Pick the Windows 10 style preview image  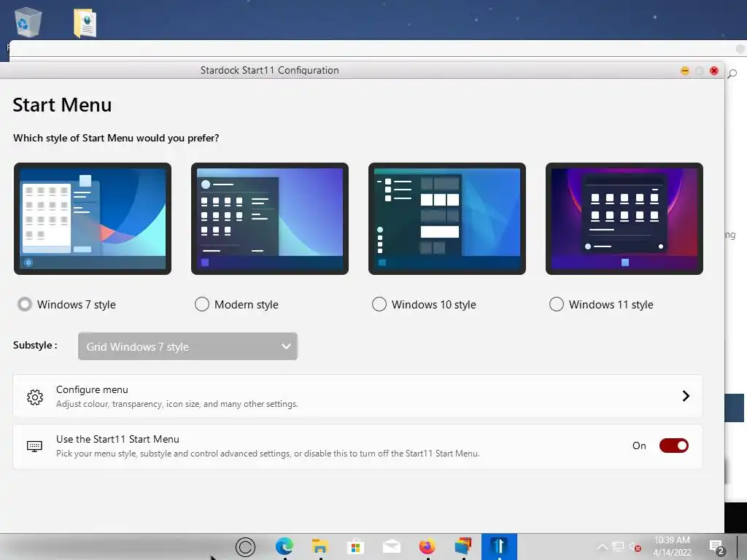click(447, 219)
